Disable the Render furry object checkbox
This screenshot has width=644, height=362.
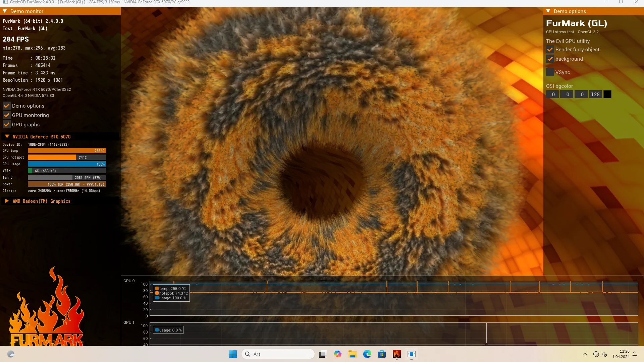(550, 50)
